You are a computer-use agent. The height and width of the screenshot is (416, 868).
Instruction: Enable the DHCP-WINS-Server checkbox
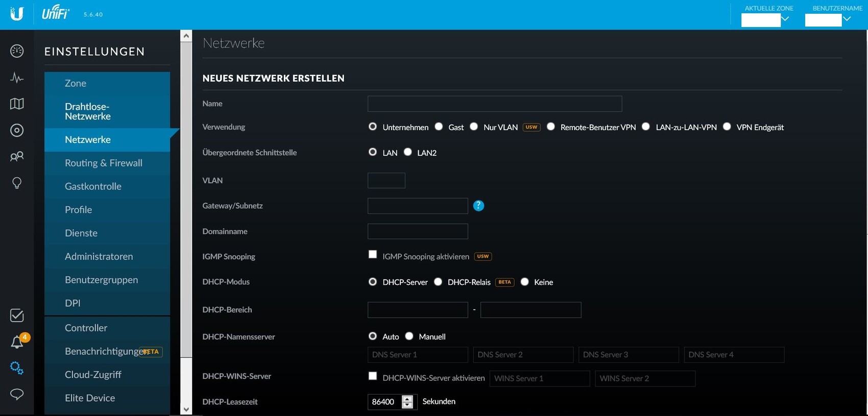coord(373,376)
